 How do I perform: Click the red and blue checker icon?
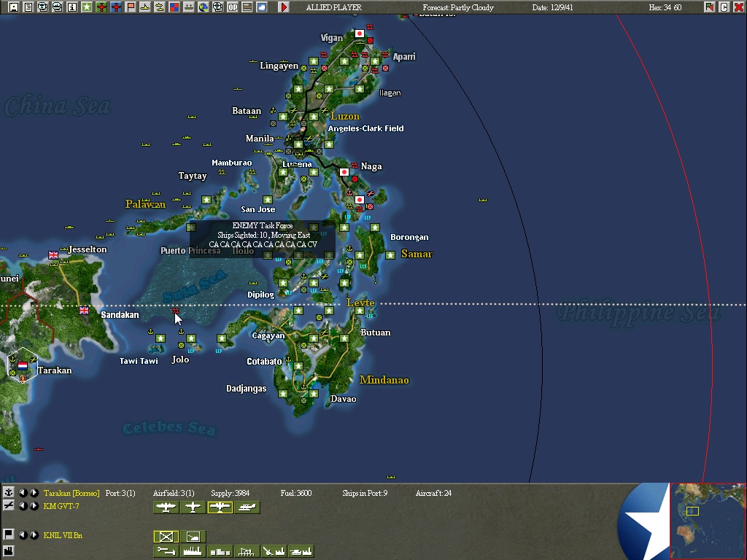coord(174,7)
